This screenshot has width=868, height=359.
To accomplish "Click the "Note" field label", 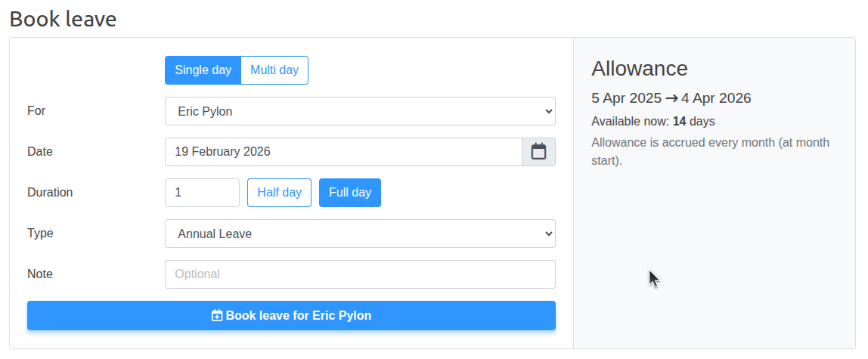I will (x=40, y=274).
